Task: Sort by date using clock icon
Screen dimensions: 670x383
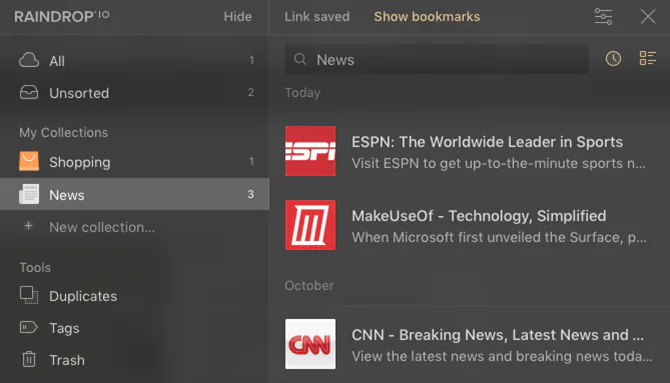Action: 613,59
